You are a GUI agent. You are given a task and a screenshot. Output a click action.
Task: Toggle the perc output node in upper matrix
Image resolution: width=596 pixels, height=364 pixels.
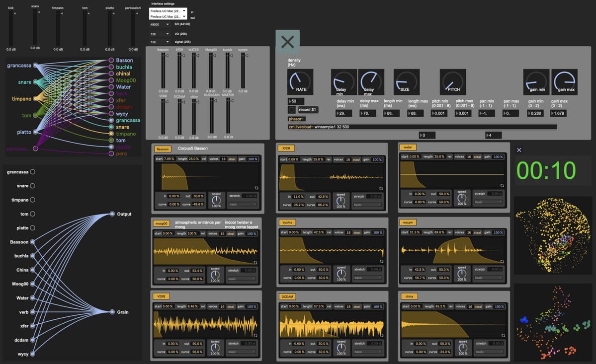tap(111, 154)
